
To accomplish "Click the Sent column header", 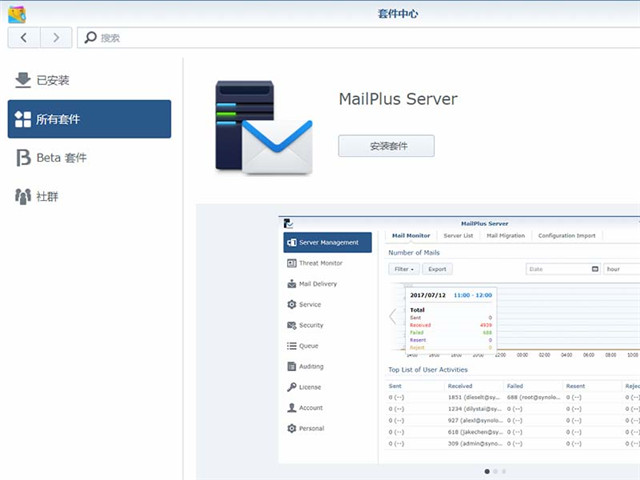I will click(395, 386).
